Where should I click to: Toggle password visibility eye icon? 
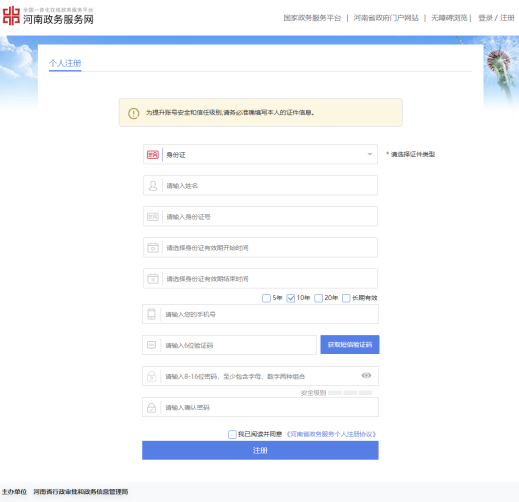pos(366,376)
